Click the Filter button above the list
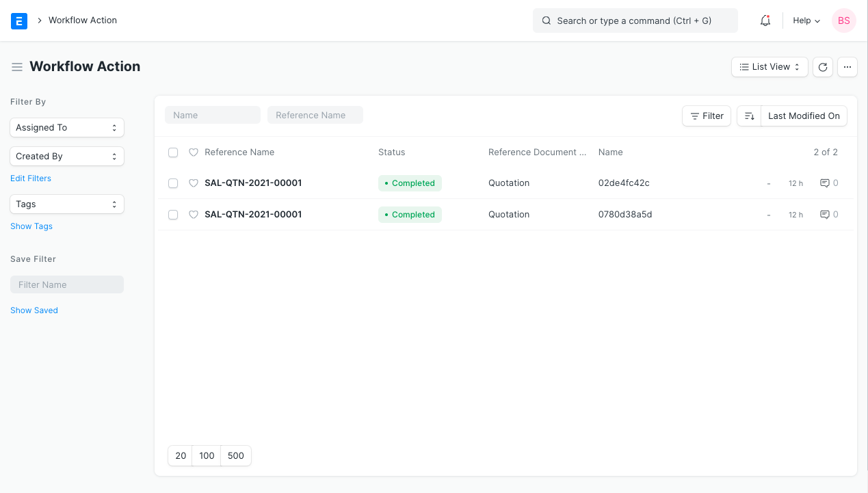This screenshot has height=493, width=868. tap(706, 116)
